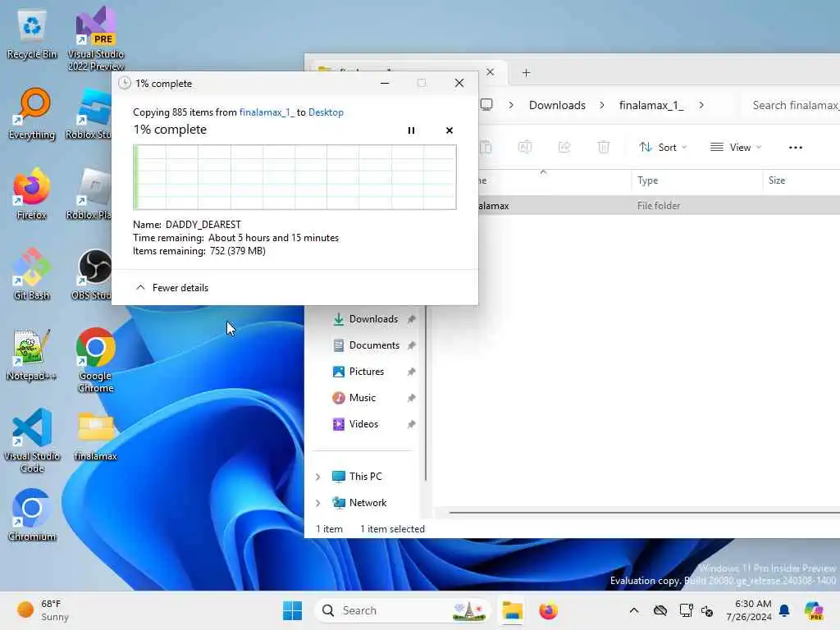Click the PC monitor icon in address bar
840x630 pixels.
click(486, 104)
